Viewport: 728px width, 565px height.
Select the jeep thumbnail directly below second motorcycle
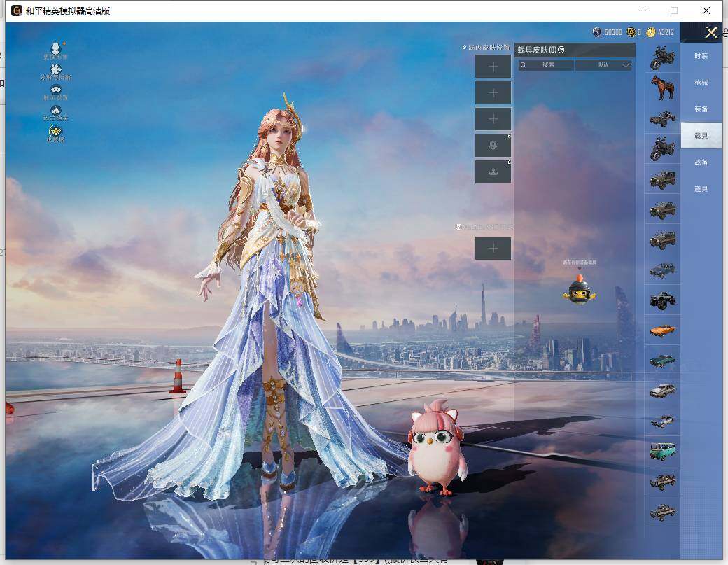(x=662, y=180)
